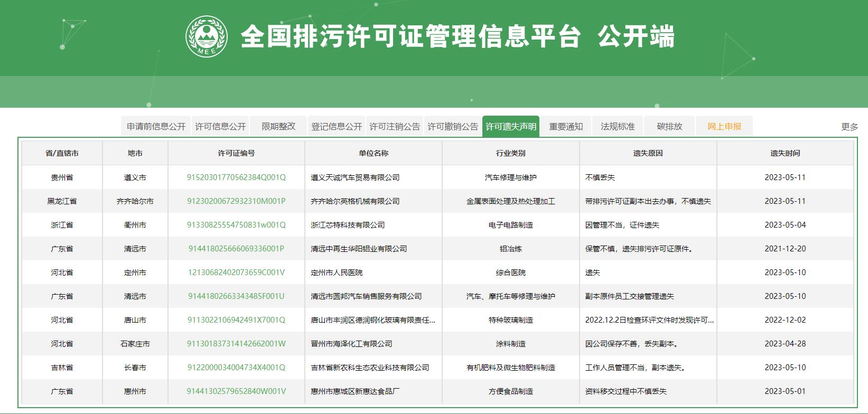The height and width of the screenshot is (414, 868).
Task: Open permit 91130221069424​91X7001Q link
Action: [236, 320]
